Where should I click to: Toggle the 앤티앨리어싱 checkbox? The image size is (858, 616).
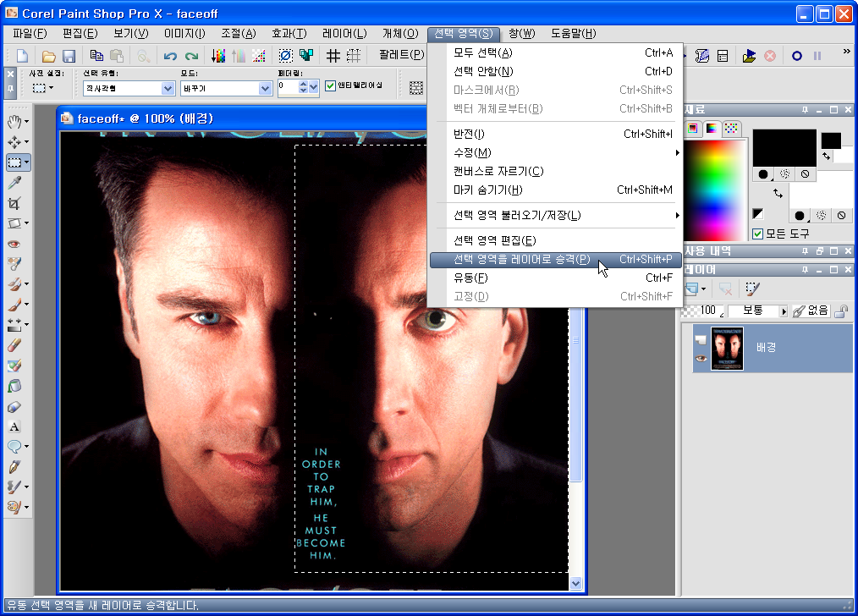pyautogui.click(x=330, y=85)
